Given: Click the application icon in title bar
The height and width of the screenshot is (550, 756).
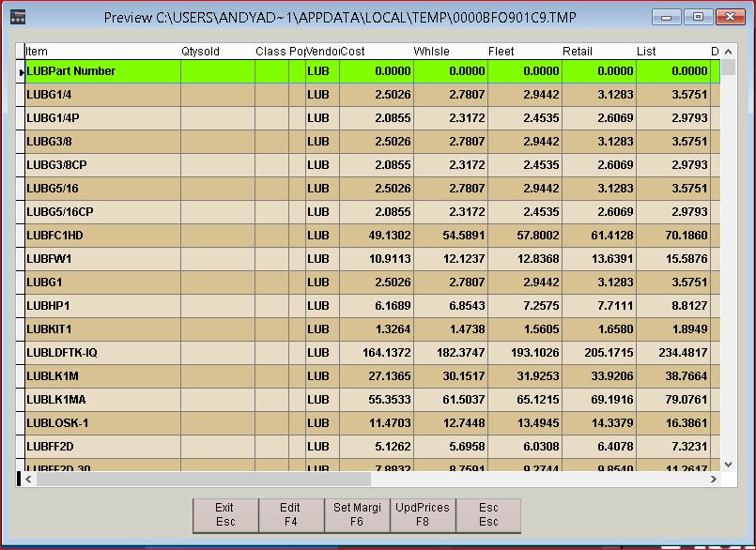Looking at the screenshot, I should coord(18,17).
